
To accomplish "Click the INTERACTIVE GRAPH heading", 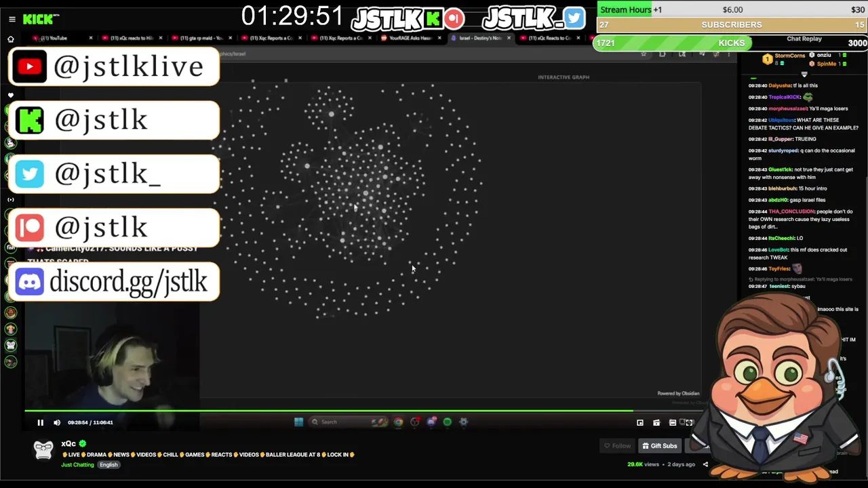I will [564, 77].
